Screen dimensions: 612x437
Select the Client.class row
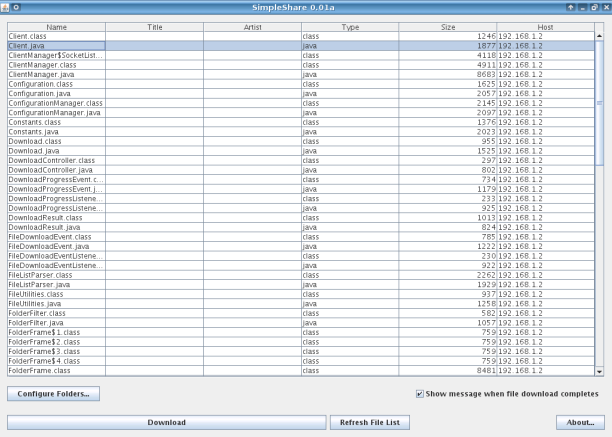tap(301, 36)
